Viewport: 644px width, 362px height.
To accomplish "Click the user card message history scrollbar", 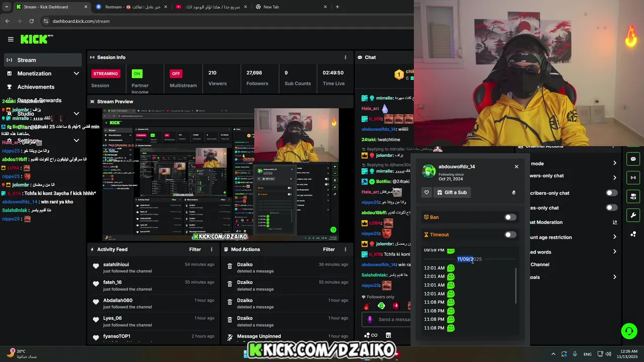I will click(516, 286).
